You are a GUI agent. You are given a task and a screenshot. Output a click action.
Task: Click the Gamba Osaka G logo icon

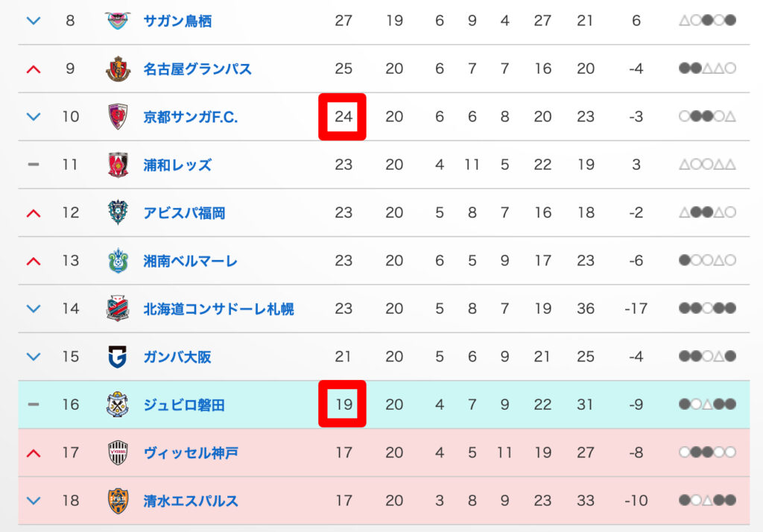118,356
